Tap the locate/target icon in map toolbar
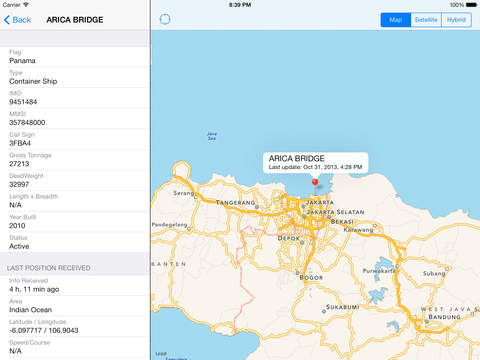Screen dimensions: 480x360 point(165,19)
